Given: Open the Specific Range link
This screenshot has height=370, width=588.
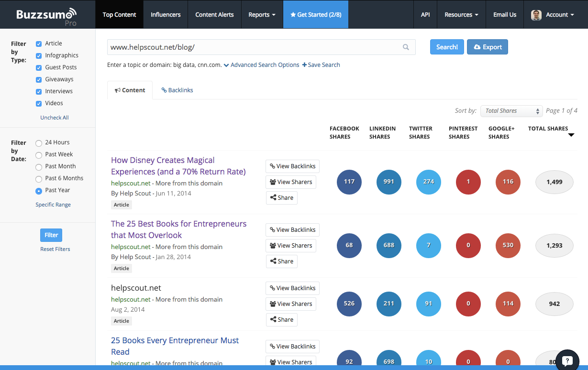Looking at the screenshot, I should click(x=53, y=205).
